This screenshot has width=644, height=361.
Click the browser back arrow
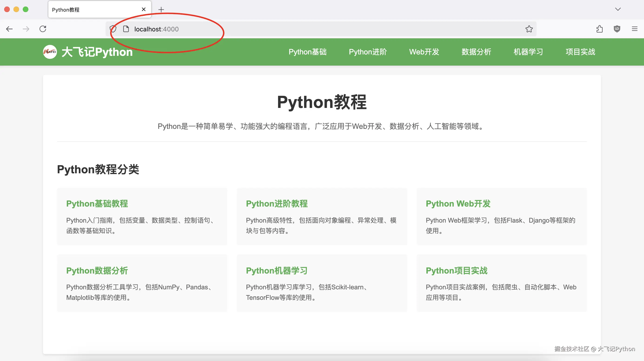(x=9, y=29)
